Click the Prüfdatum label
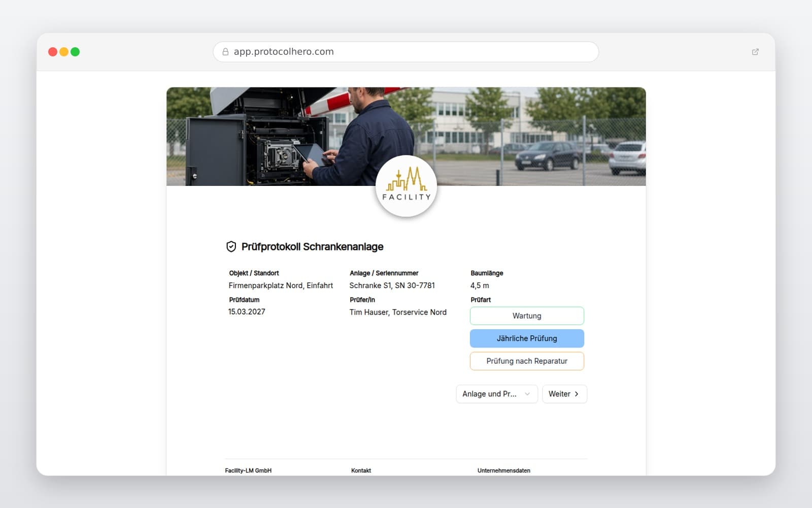Viewport: 812px width, 508px height. [244, 300]
